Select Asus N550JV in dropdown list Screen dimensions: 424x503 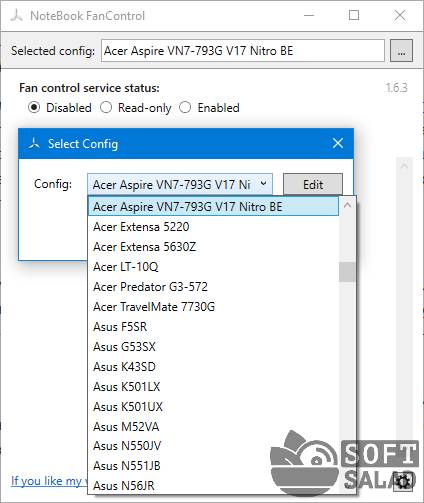(x=213, y=446)
